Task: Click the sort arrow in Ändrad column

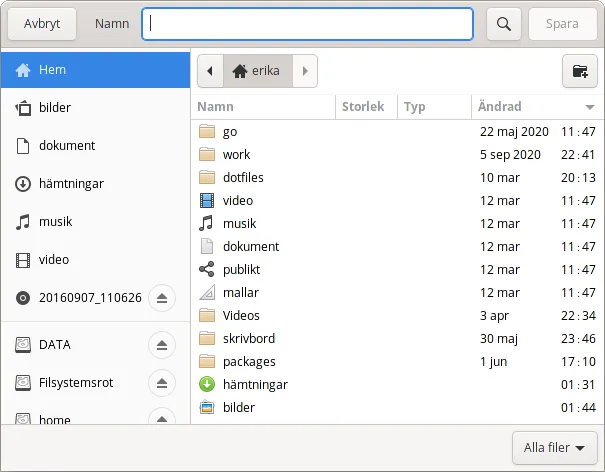Action: click(x=588, y=107)
